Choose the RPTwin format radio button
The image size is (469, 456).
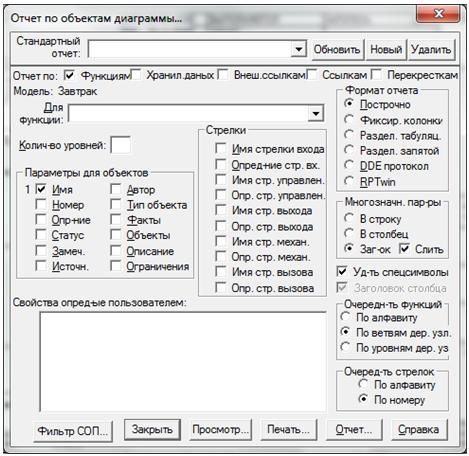349,181
